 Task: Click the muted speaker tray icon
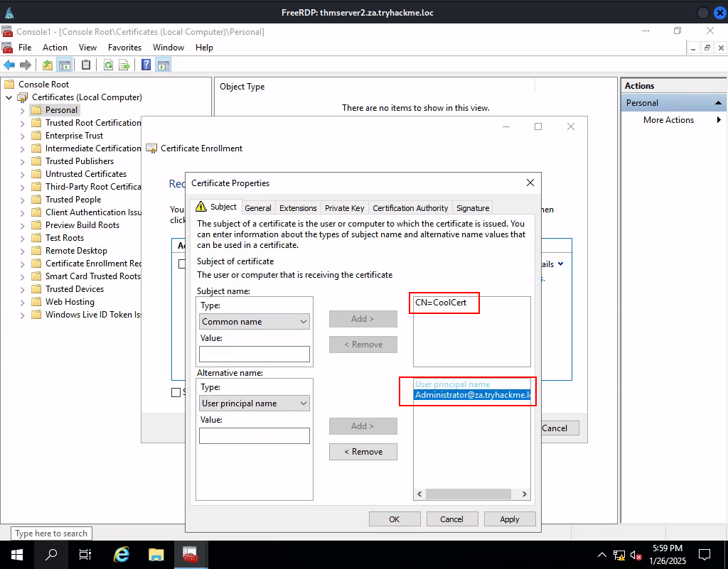tap(636, 555)
